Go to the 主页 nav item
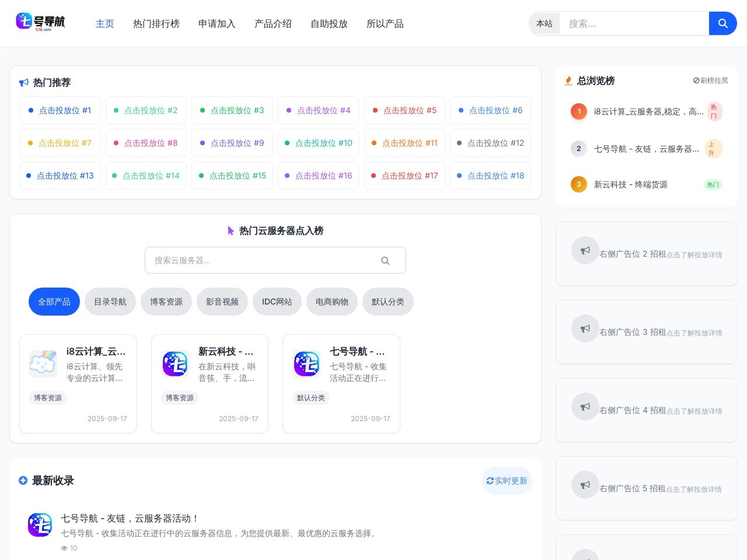The image size is (747, 560). point(105,24)
